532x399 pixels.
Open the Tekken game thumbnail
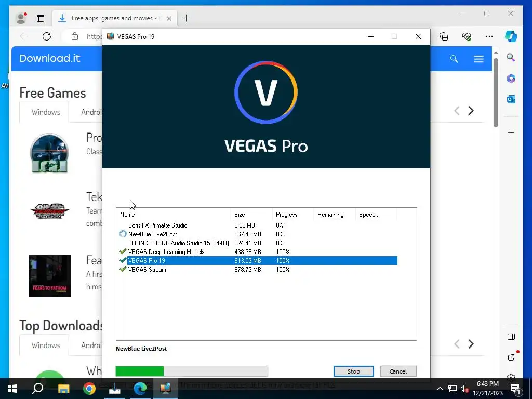(x=49, y=211)
